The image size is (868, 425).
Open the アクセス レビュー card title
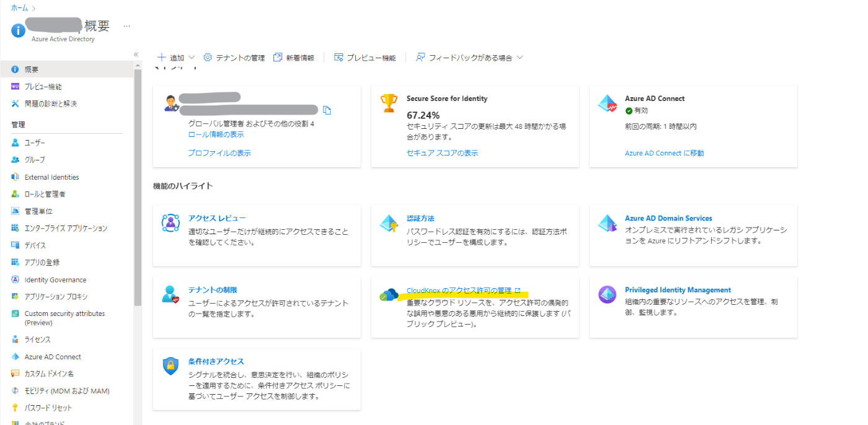[x=217, y=218]
